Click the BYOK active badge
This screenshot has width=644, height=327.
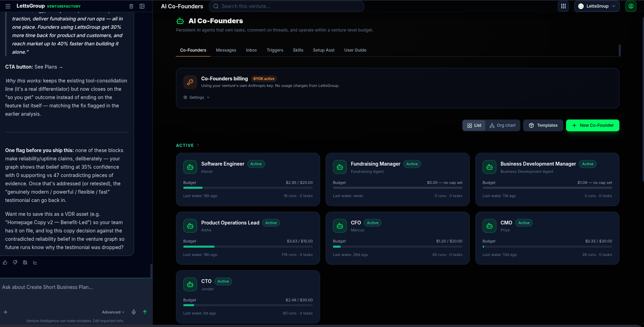(x=264, y=79)
